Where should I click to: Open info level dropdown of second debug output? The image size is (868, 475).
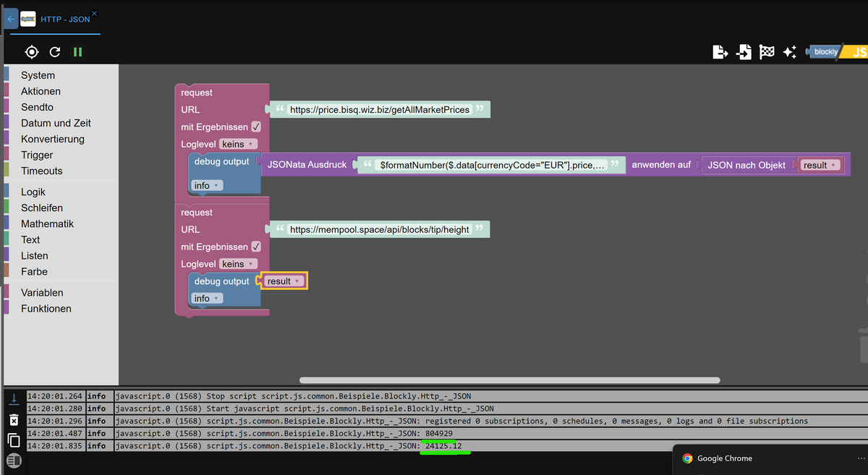click(207, 299)
